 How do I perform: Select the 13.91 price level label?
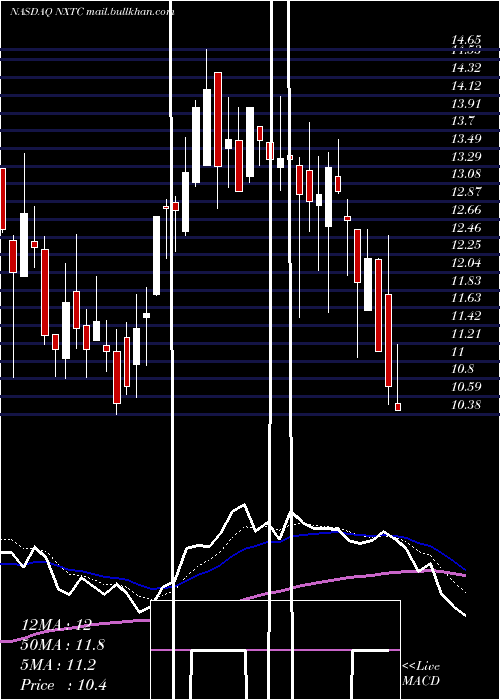coord(466,104)
